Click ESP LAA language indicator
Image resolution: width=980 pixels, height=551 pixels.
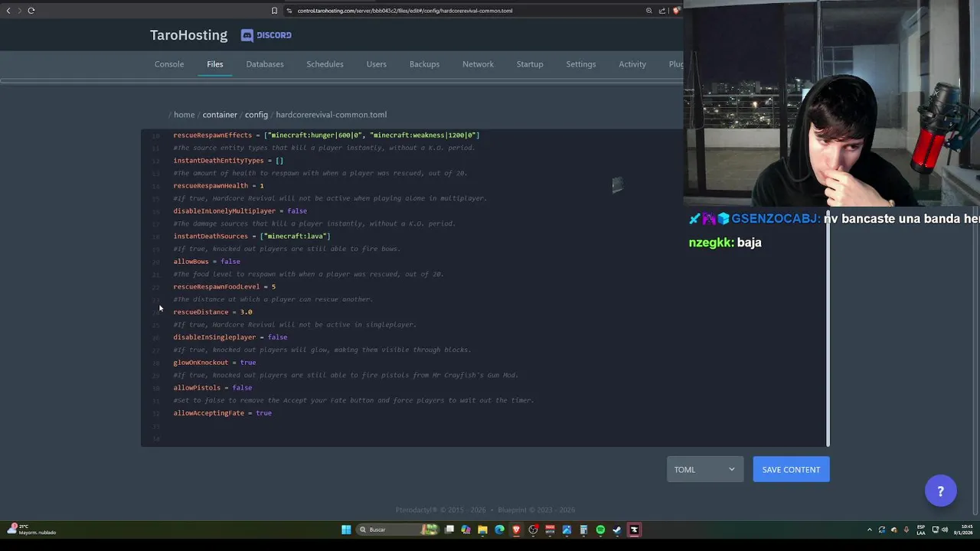tap(921, 530)
